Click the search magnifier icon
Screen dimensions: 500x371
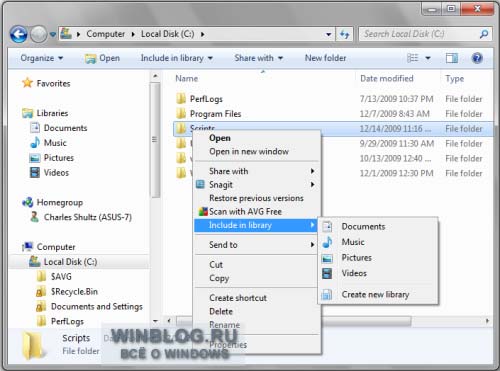tap(484, 34)
